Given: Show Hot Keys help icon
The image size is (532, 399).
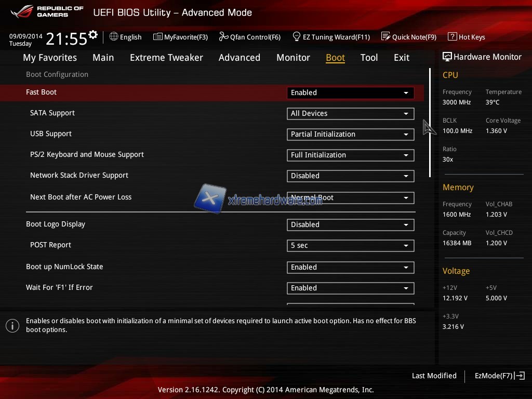Looking at the screenshot, I should [x=452, y=37].
